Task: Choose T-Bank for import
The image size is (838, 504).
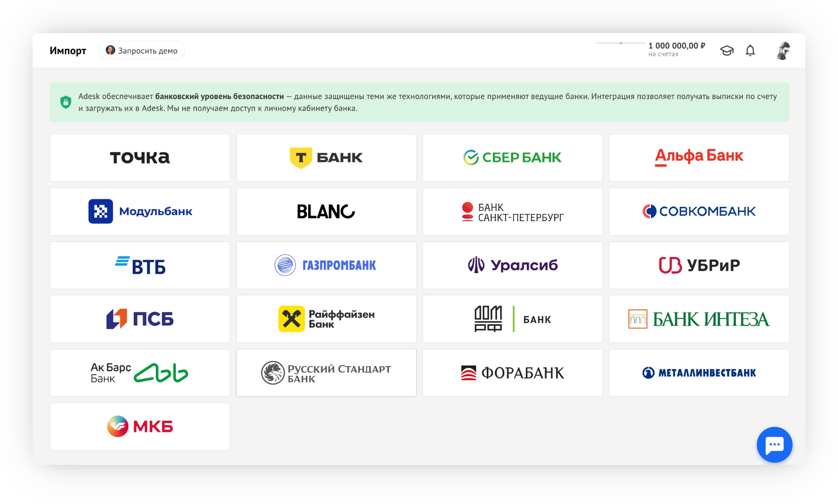Action: coord(326,158)
